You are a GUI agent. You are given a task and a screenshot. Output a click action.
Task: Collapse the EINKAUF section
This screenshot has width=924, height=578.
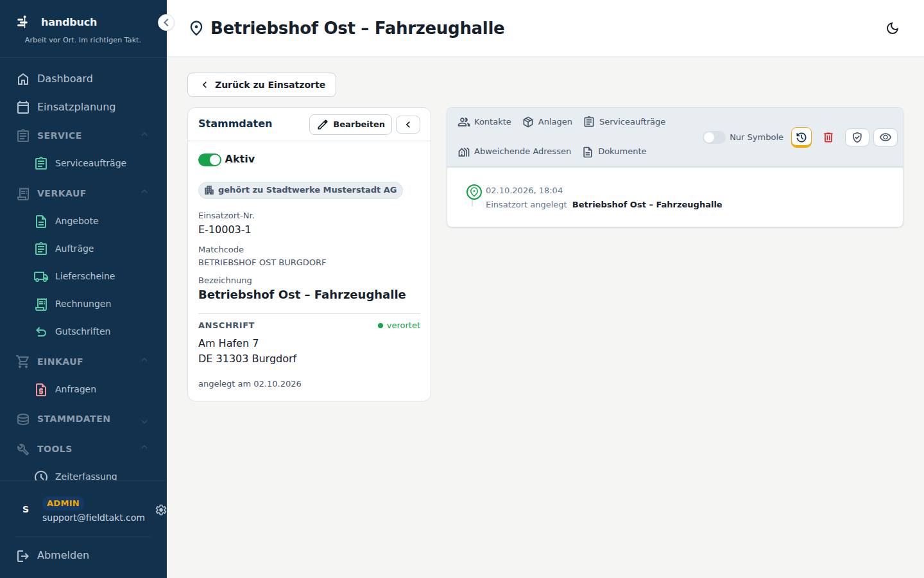click(83, 362)
